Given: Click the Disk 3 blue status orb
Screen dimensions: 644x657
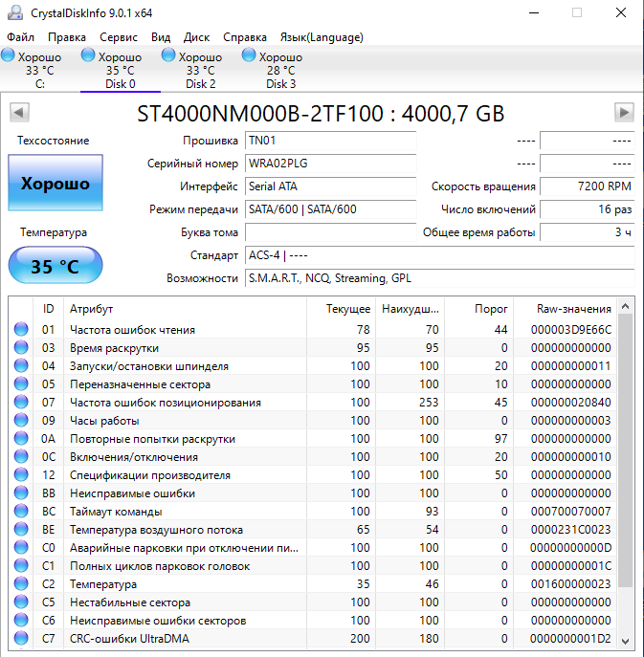Looking at the screenshot, I should pyautogui.click(x=249, y=55).
